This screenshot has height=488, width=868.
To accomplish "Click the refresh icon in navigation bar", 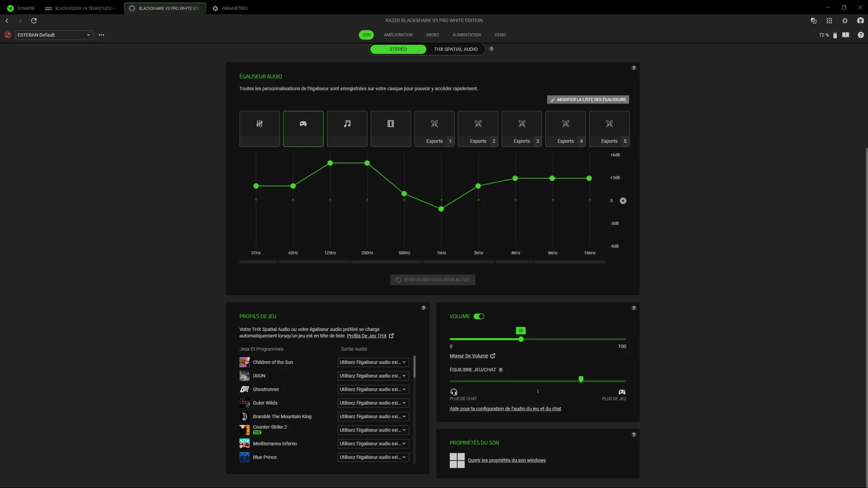I will tap(34, 21).
